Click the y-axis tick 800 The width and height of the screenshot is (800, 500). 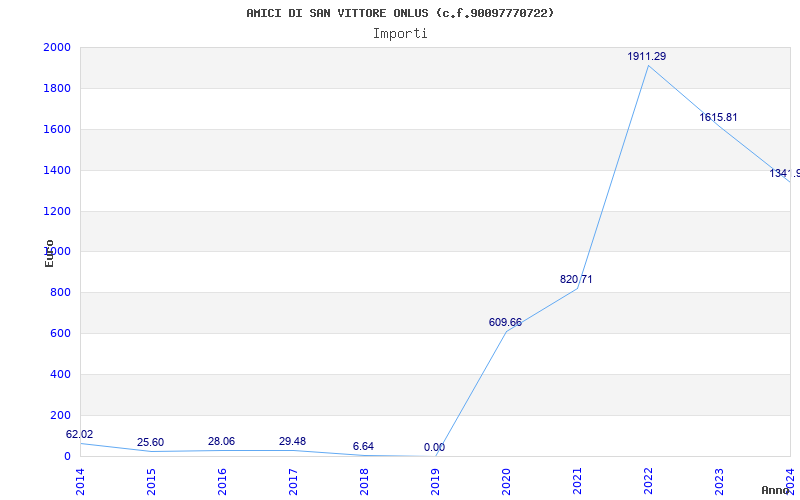[60, 293]
